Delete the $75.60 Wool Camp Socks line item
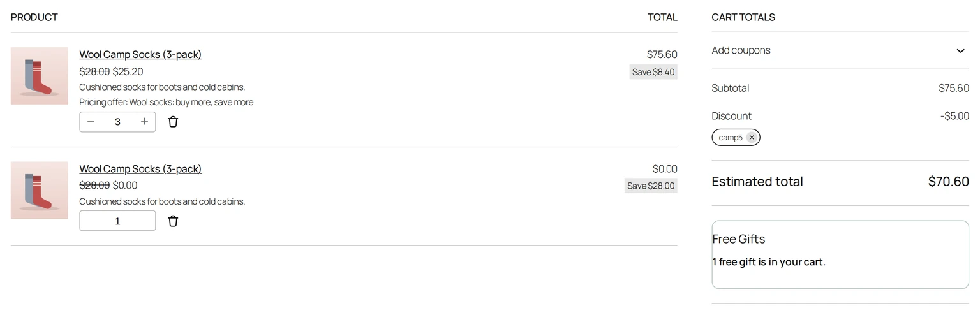980x329 pixels. [173, 122]
